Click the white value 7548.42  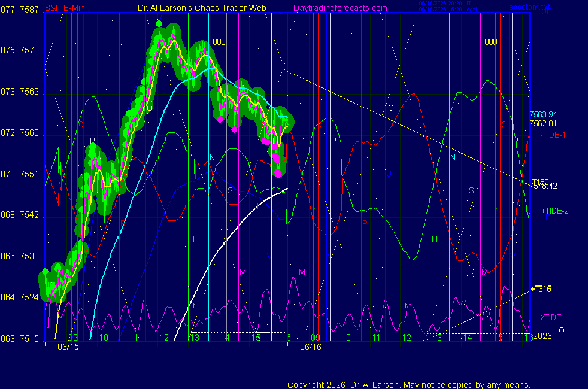point(543,186)
